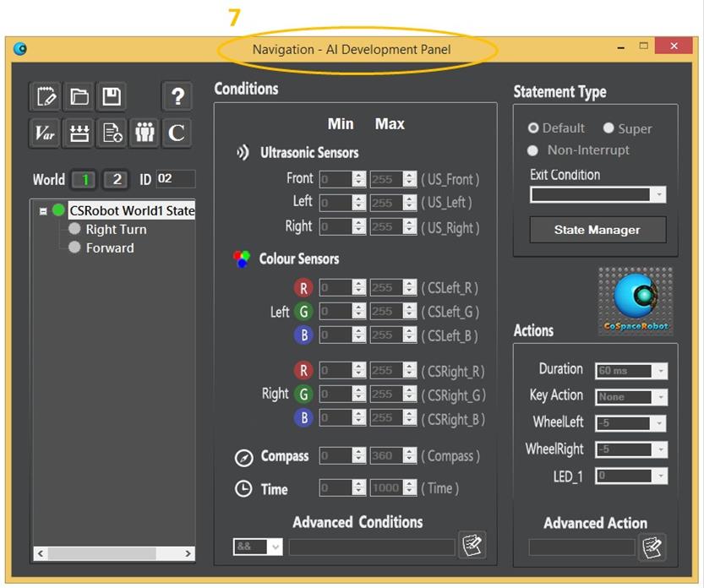
Task: Click the team members icon
Action: point(144,133)
